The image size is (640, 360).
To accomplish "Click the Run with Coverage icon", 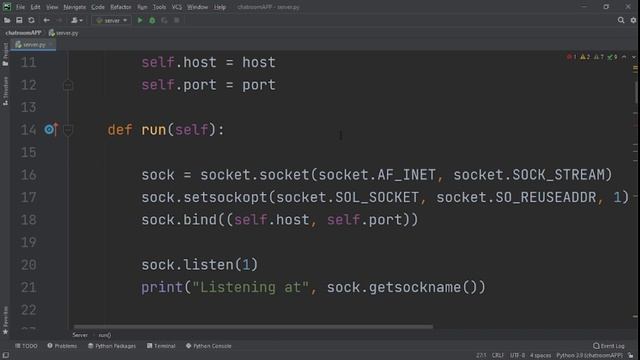I will click(x=164, y=20).
